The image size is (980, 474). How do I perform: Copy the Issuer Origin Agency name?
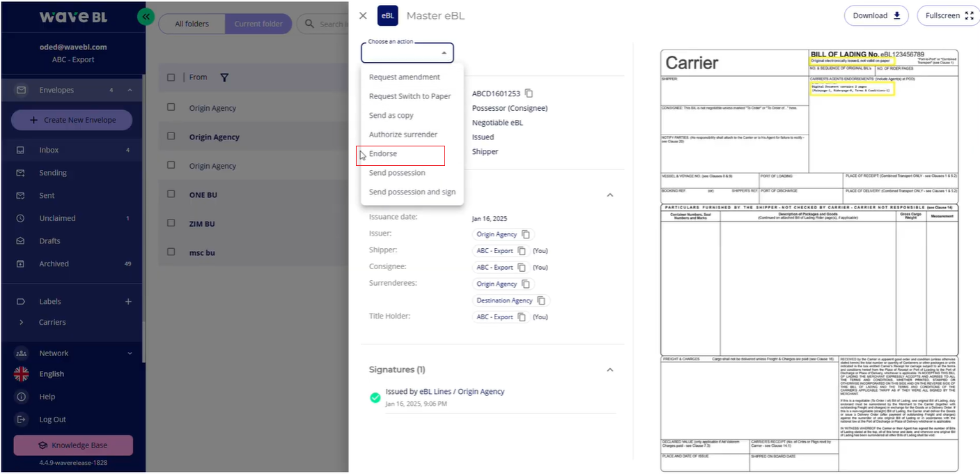click(526, 235)
